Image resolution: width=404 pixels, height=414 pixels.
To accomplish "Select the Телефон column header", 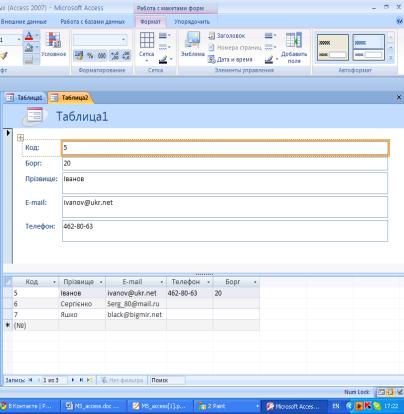I will (189, 282).
